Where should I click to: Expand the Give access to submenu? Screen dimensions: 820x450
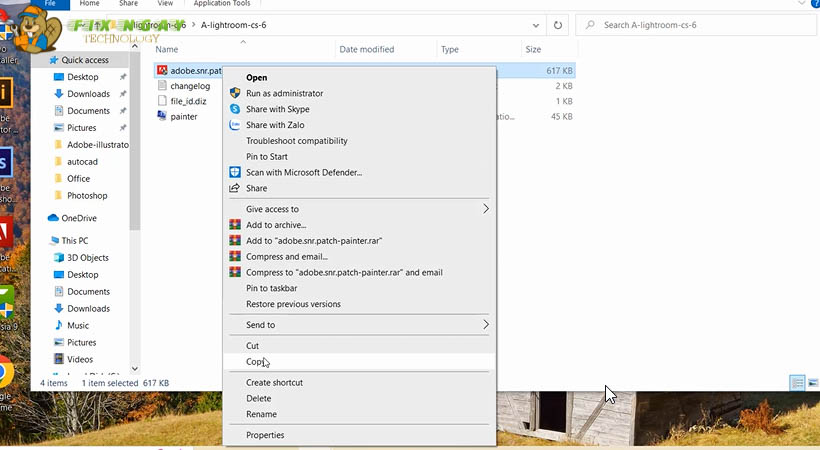359,209
